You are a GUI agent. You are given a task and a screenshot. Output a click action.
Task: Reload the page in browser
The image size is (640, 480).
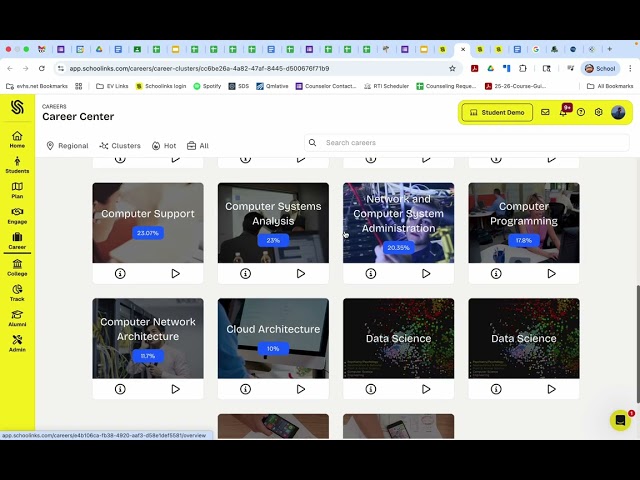pos(42,68)
